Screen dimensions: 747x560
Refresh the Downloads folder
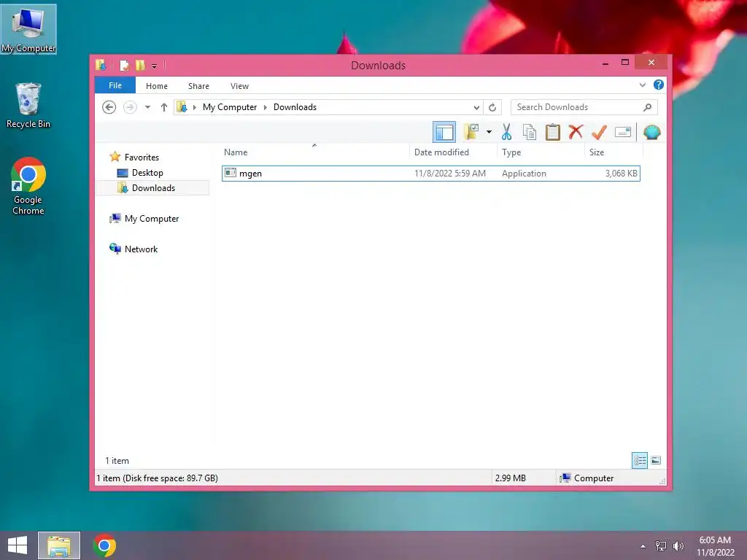click(x=492, y=107)
